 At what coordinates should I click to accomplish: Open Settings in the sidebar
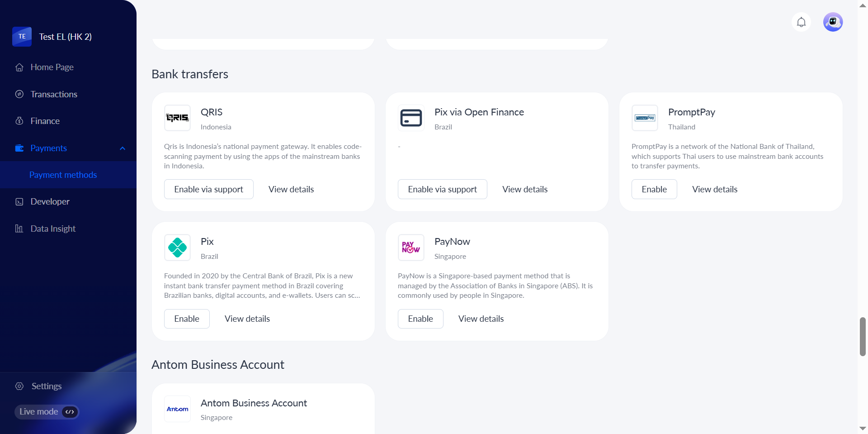[x=46, y=386]
